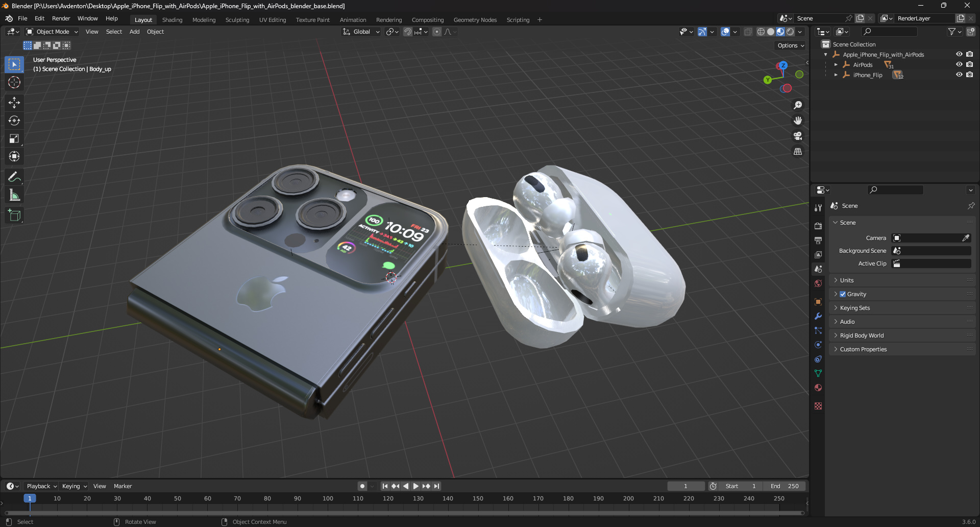Switch to Wireframe viewport shading

[x=761, y=32]
